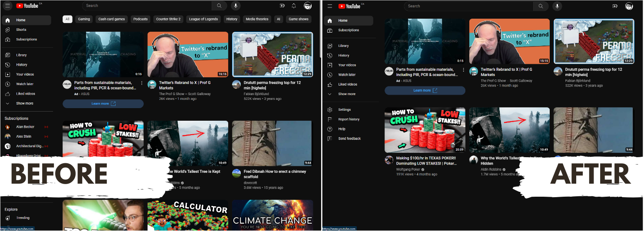Click Learn more button in BEFORE screenshot
The width and height of the screenshot is (644, 231).
(103, 104)
